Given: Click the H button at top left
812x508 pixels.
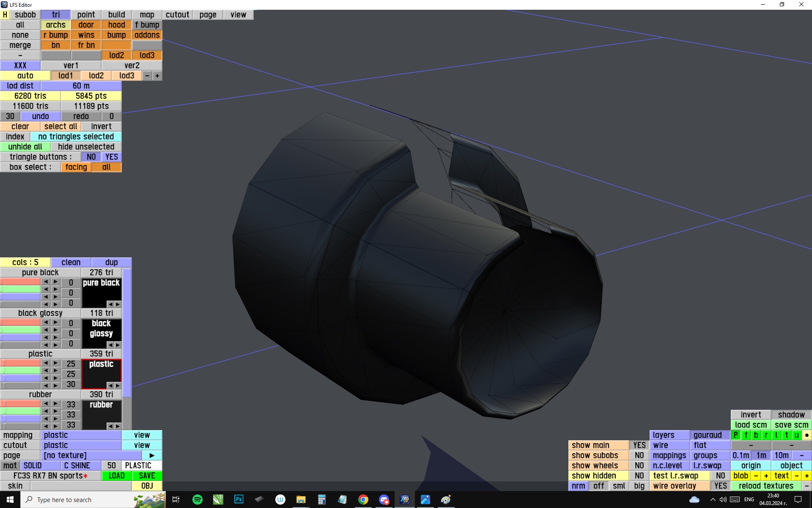Looking at the screenshot, I should click(5, 14).
